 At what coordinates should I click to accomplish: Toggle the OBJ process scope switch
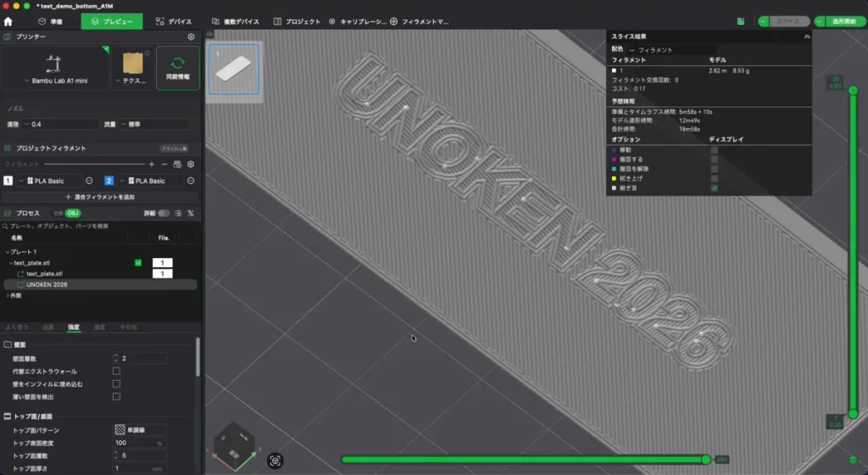[73, 213]
